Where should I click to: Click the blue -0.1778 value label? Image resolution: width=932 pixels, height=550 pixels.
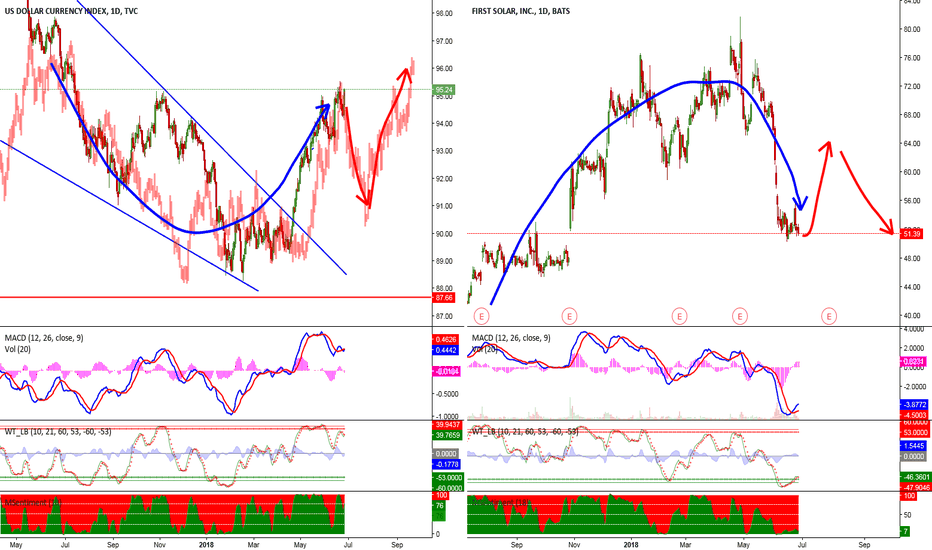point(447,464)
